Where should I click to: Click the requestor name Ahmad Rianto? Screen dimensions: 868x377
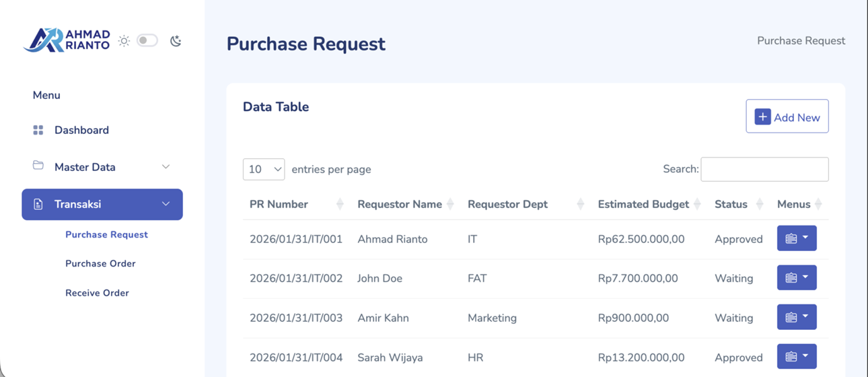(392, 239)
